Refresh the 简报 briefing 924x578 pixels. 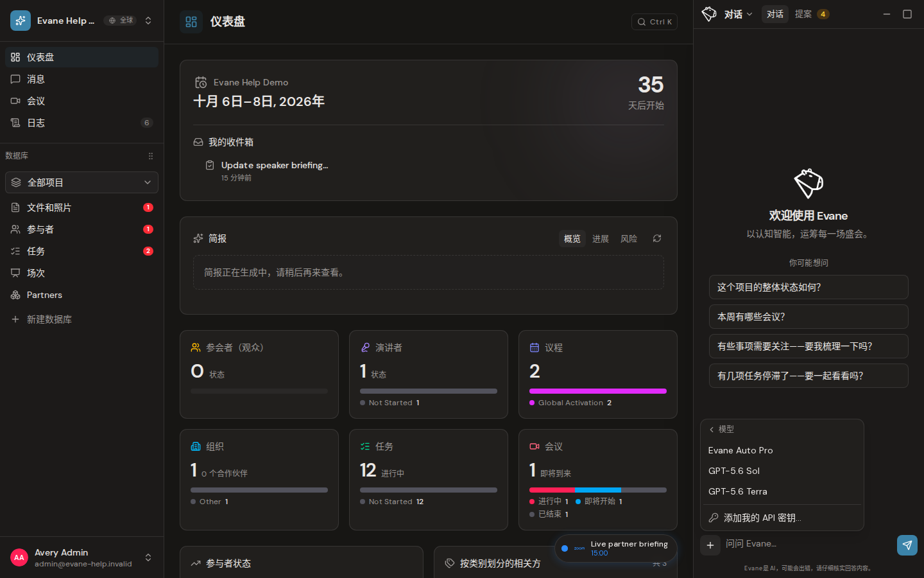[657, 238]
